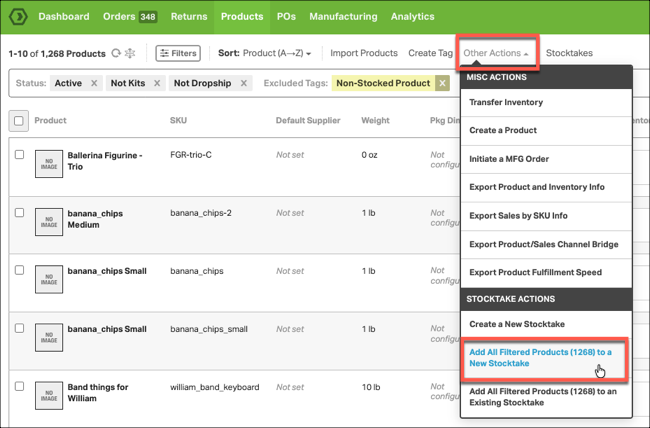Click the banana_chips_small SKU cell
This screenshot has height=428, width=650.
click(209, 329)
